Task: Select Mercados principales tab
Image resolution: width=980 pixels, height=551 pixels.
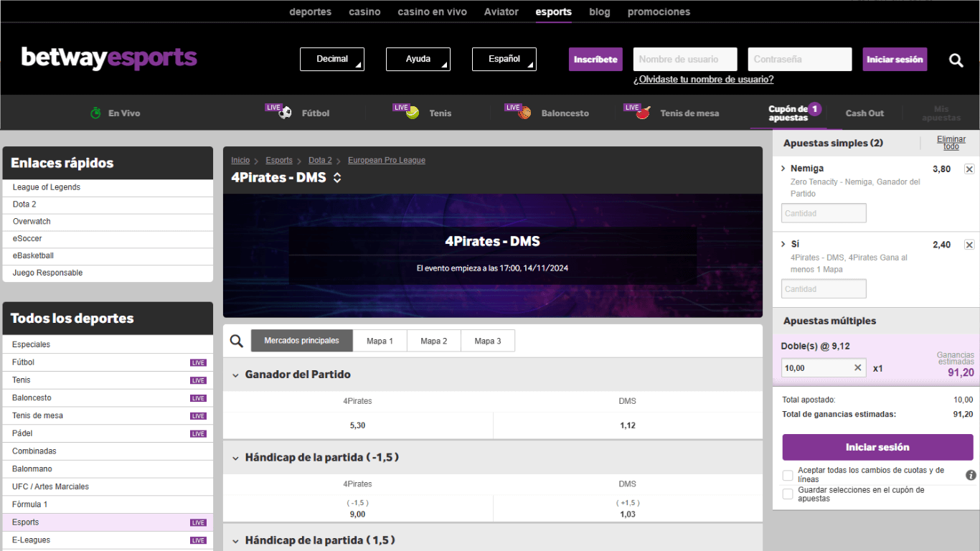Action: tap(302, 341)
